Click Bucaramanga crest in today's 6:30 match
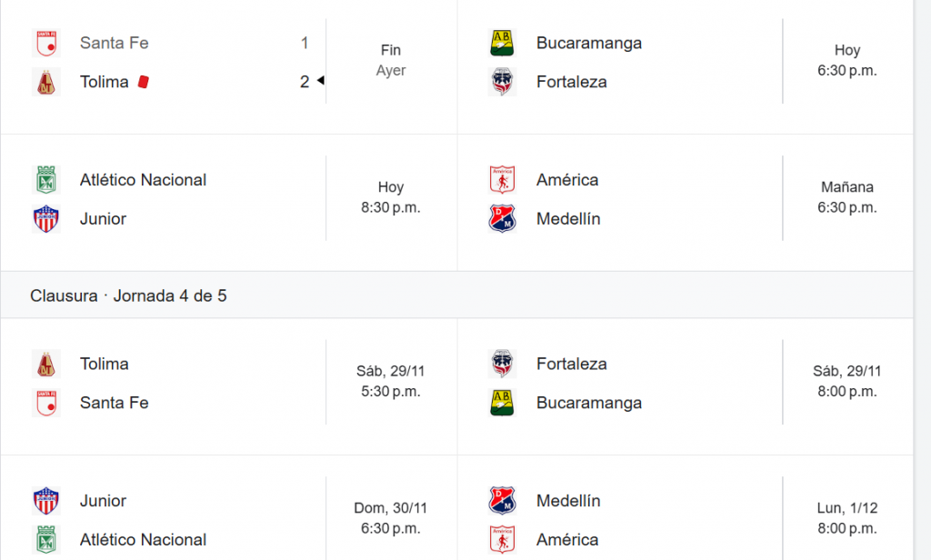931x560 pixels. coord(502,43)
